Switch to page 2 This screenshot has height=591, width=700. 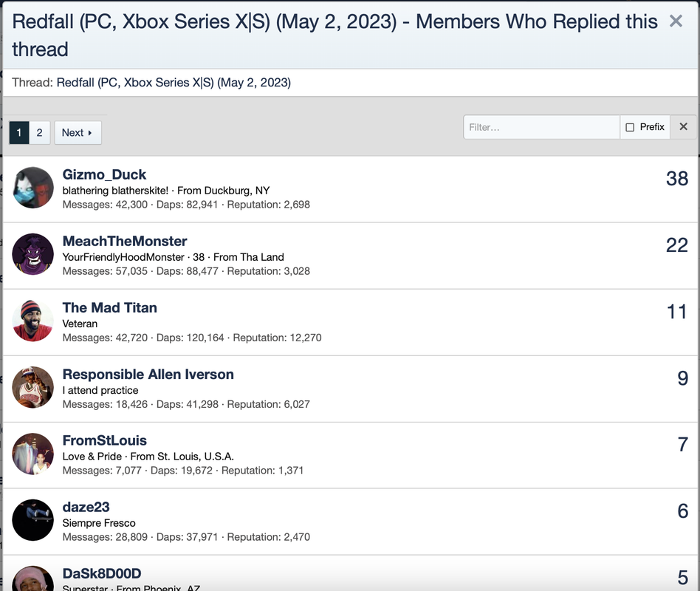[x=39, y=133]
